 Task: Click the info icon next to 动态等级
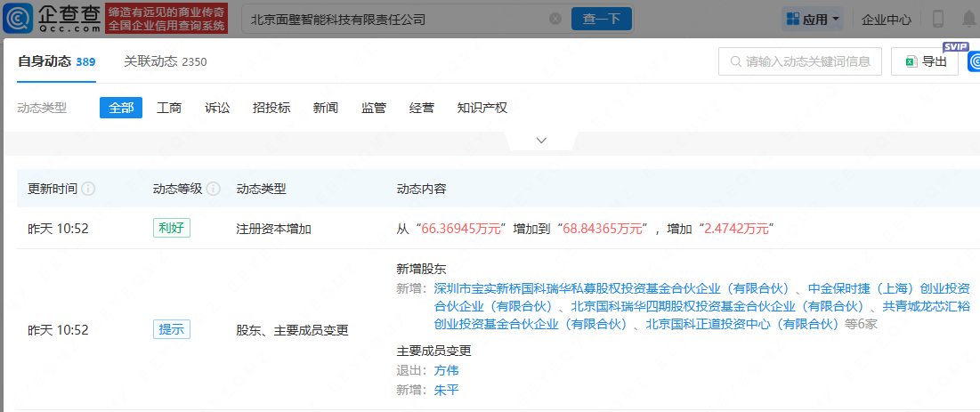tap(214, 189)
